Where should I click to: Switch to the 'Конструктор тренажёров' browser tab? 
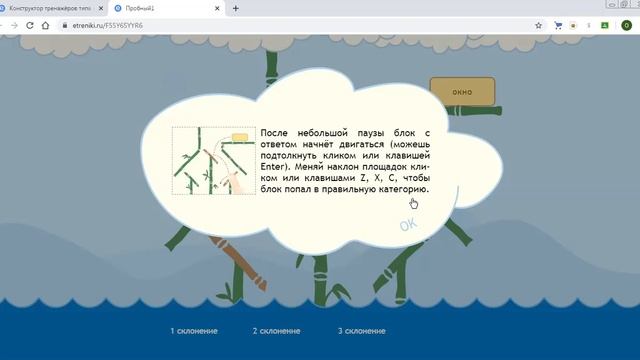point(50,8)
